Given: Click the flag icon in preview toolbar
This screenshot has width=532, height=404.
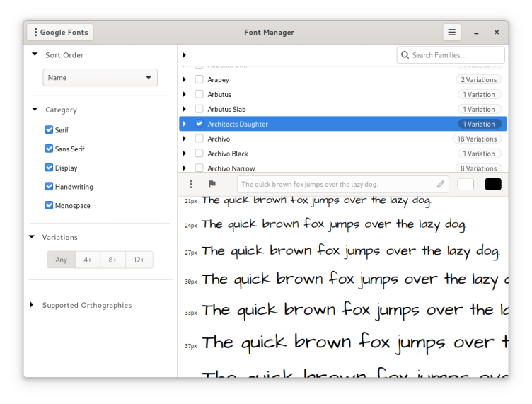Looking at the screenshot, I should point(212,184).
